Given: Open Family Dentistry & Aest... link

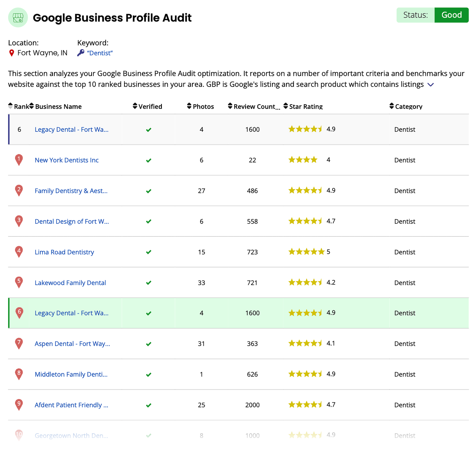Looking at the screenshot, I should click(x=71, y=191).
